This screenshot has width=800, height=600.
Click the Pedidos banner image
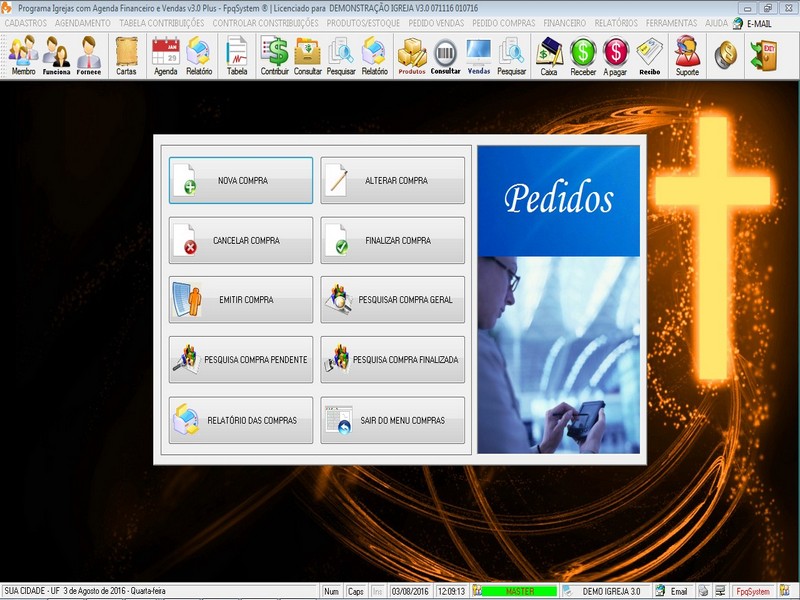point(558,299)
